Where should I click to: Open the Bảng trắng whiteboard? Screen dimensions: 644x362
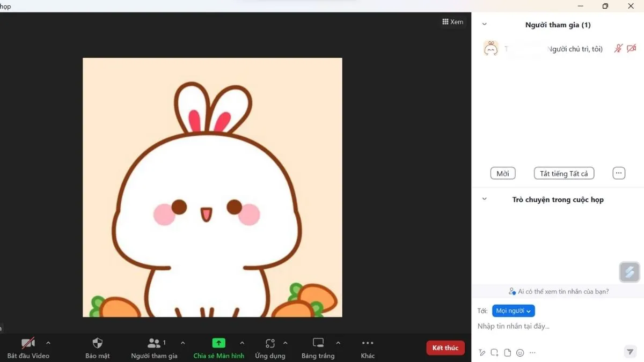point(318,348)
